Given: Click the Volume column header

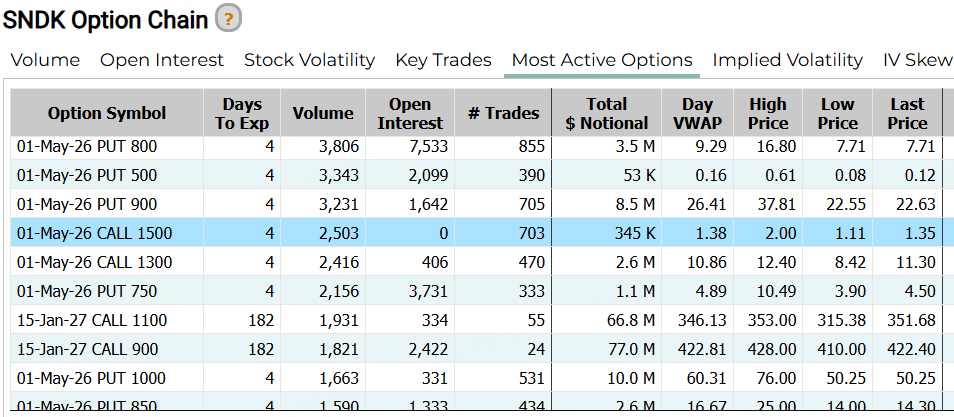Looking at the screenshot, I should 323,113.
